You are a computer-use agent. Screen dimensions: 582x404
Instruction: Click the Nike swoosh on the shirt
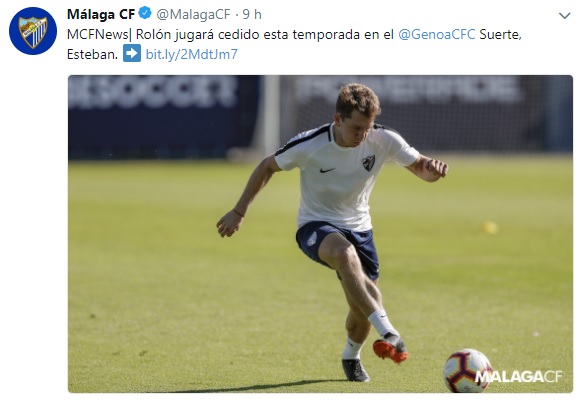tap(327, 170)
